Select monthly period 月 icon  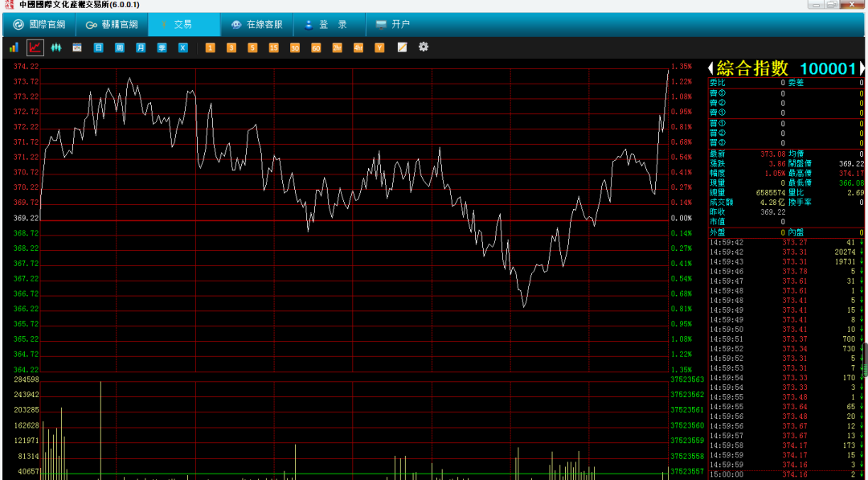pyautogui.click(x=141, y=47)
